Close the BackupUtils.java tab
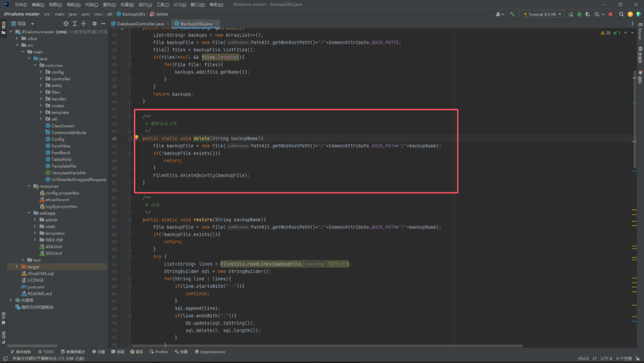 [x=216, y=24]
